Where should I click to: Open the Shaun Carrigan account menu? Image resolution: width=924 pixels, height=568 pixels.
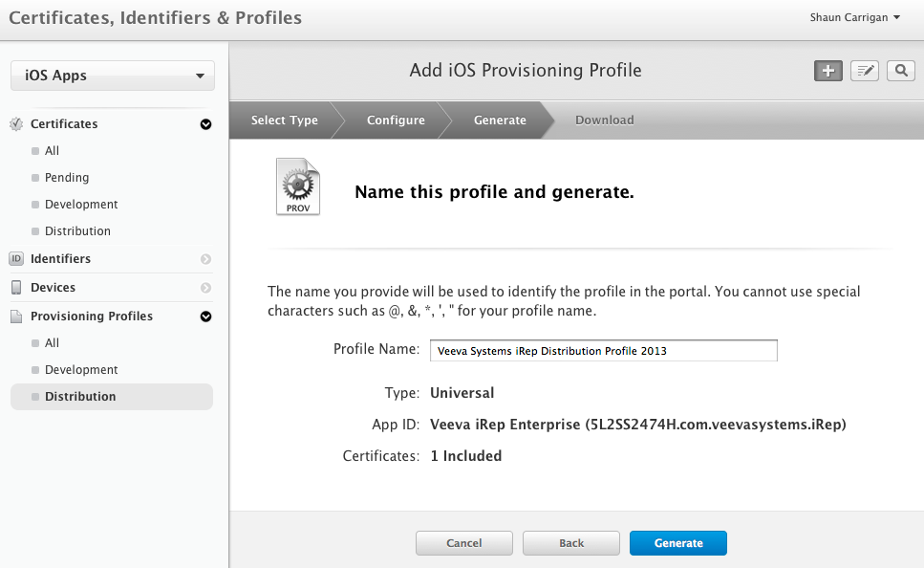point(854,17)
